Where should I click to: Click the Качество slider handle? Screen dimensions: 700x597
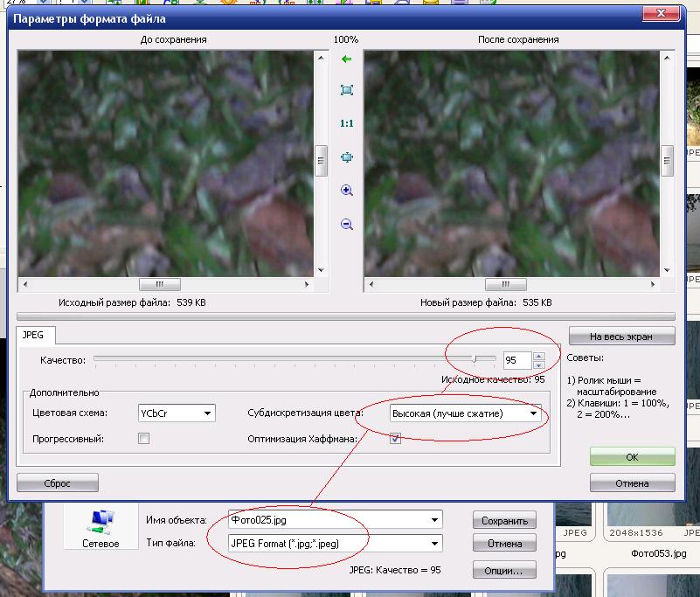[x=474, y=358]
